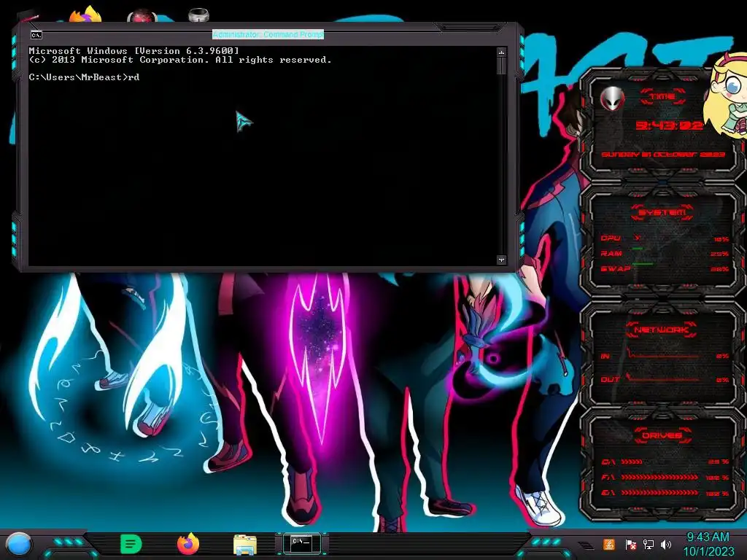
Task: Click the text 'Microsoft Windows [Version 6.3.9600]'
Action: point(134,50)
